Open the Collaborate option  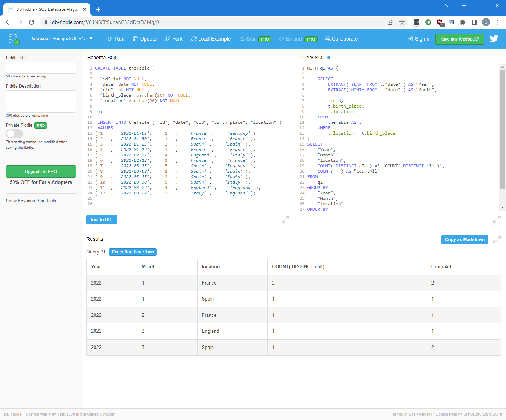pos(341,39)
